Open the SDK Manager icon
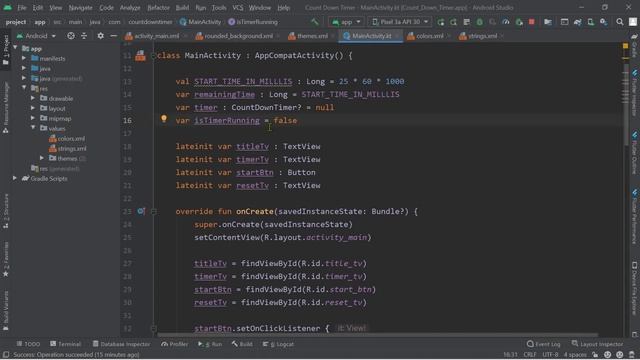Screen dimensions: 640x360 click(x=603, y=22)
